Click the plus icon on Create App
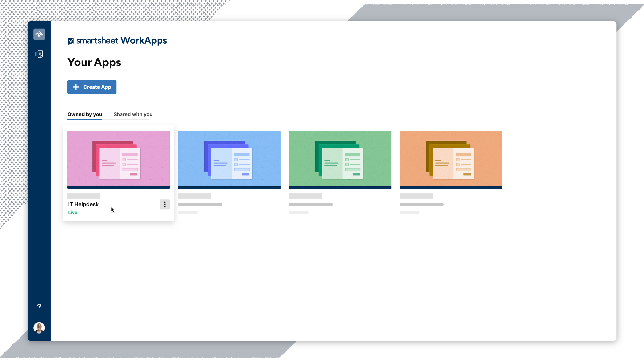Screen dimensions: 644x362 (76, 87)
